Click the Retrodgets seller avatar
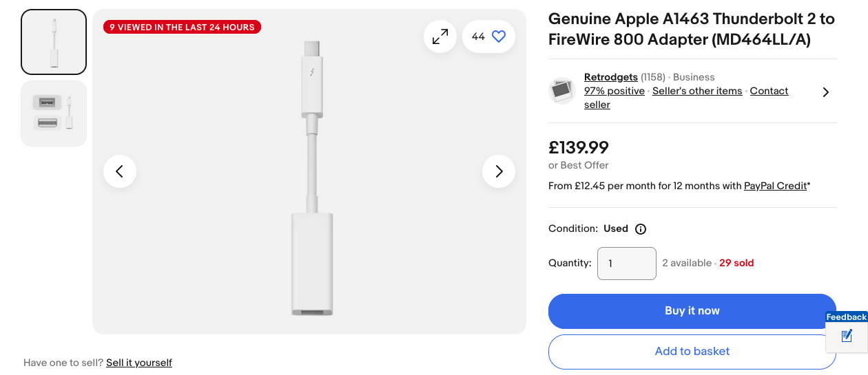Image resolution: width=868 pixels, height=375 pixels. [562, 91]
